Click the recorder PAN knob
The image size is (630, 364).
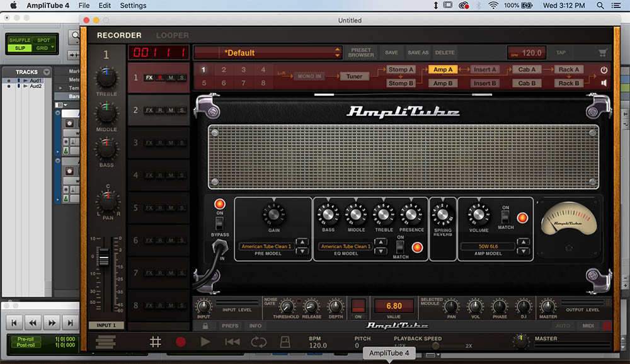pyautogui.click(x=107, y=202)
